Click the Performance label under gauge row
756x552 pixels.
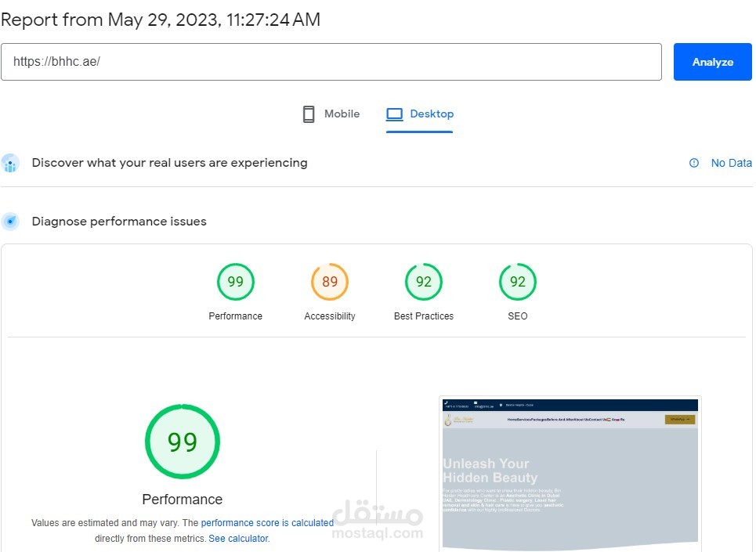coord(235,316)
